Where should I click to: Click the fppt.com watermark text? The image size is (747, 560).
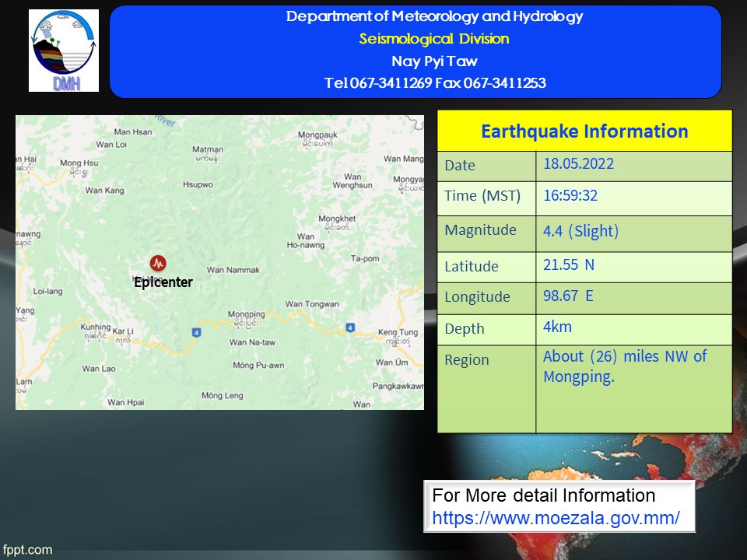[x=26, y=549]
